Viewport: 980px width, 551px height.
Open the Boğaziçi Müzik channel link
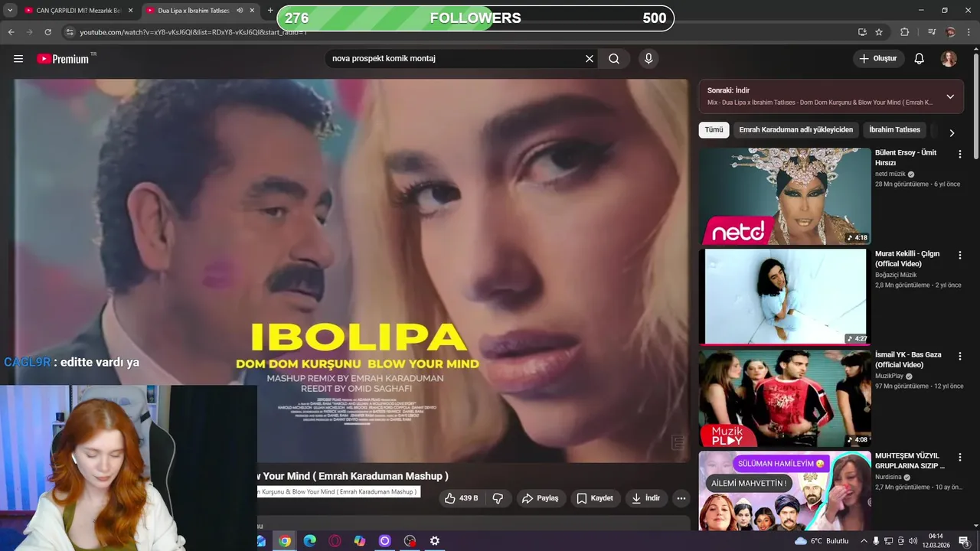coord(896,275)
